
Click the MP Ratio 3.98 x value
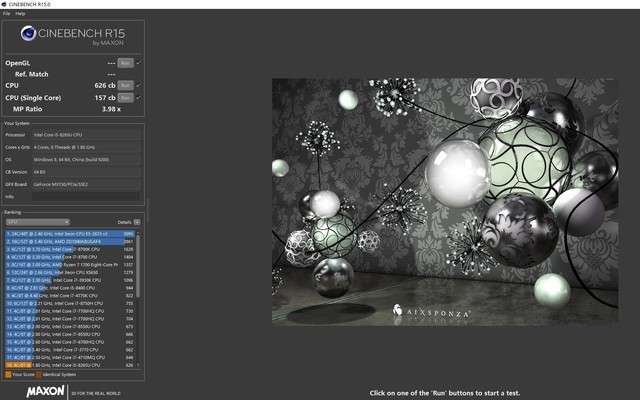(111, 109)
